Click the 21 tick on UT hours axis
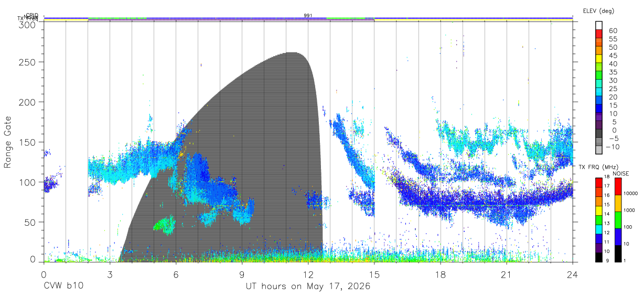Viewport: 644px width, 297px height. point(507,274)
